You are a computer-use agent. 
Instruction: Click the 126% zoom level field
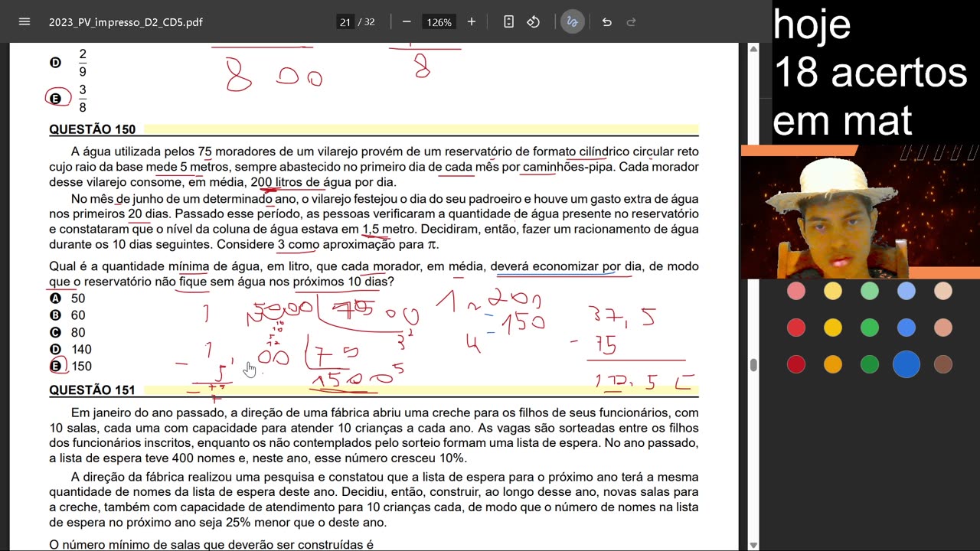tap(439, 22)
